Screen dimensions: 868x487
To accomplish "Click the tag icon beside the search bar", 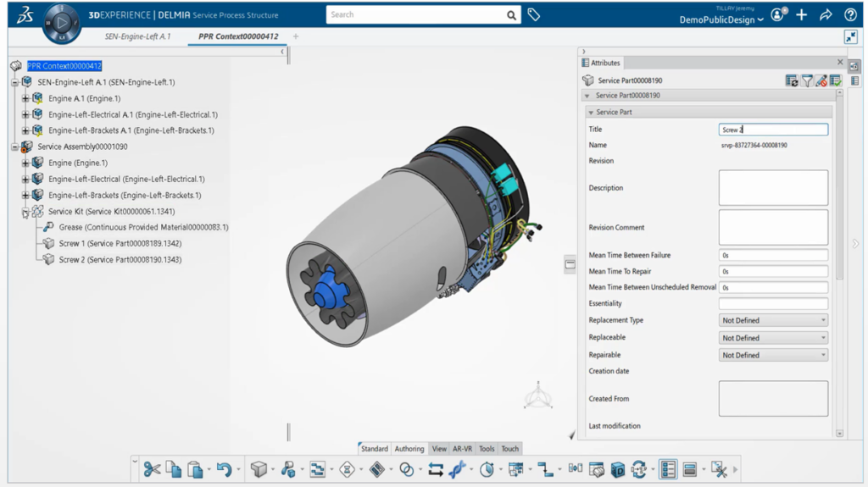I will pos(534,14).
